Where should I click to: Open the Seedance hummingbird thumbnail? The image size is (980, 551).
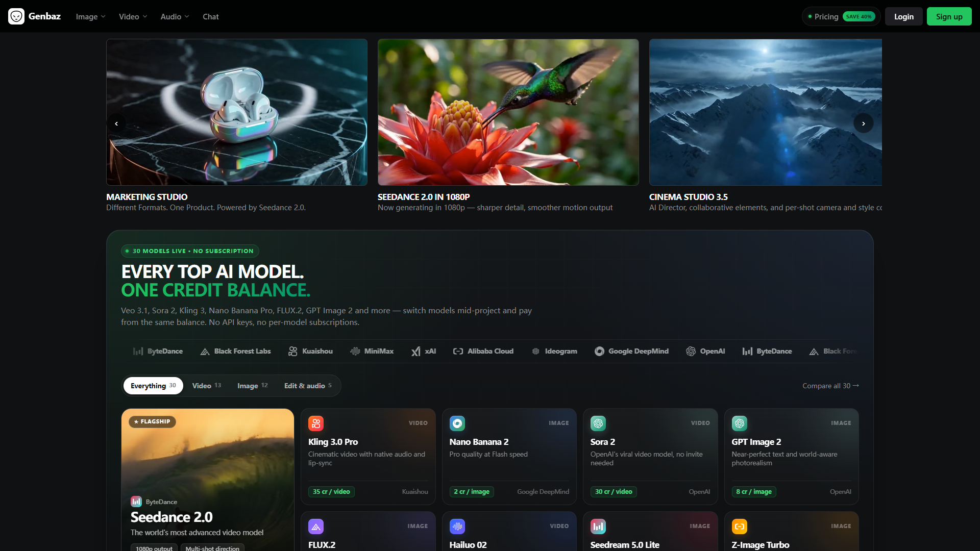[x=508, y=112]
